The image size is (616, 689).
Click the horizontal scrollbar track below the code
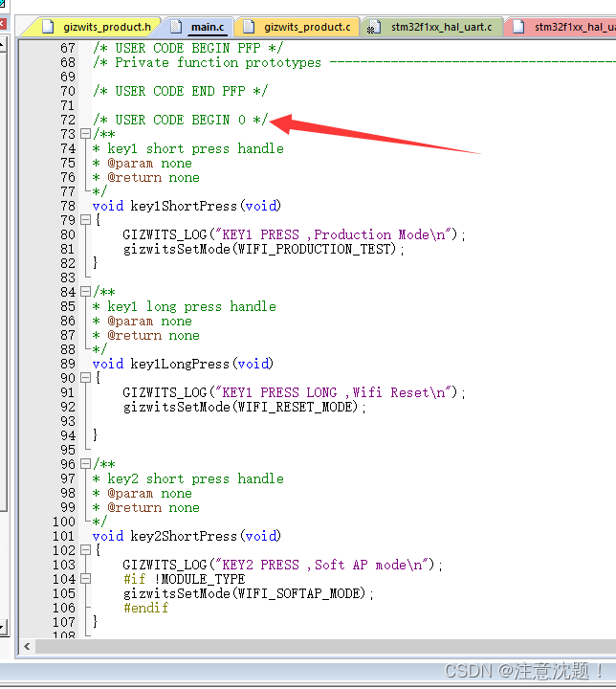tap(325, 646)
